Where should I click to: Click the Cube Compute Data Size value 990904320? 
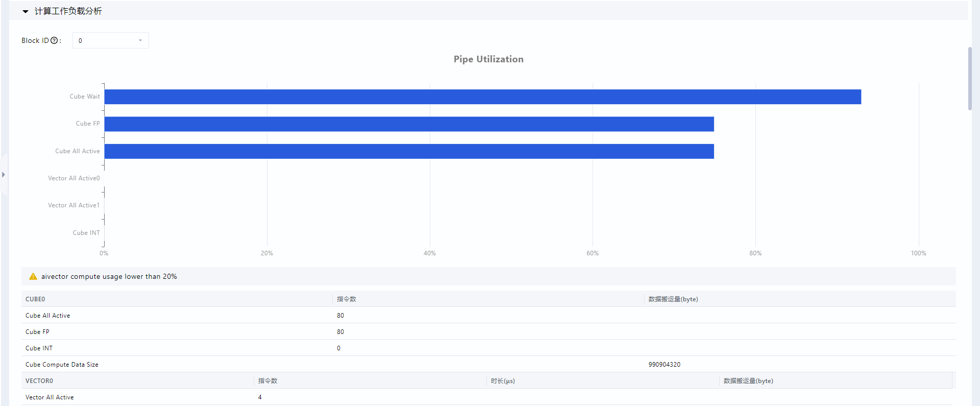tap(664, 364)
